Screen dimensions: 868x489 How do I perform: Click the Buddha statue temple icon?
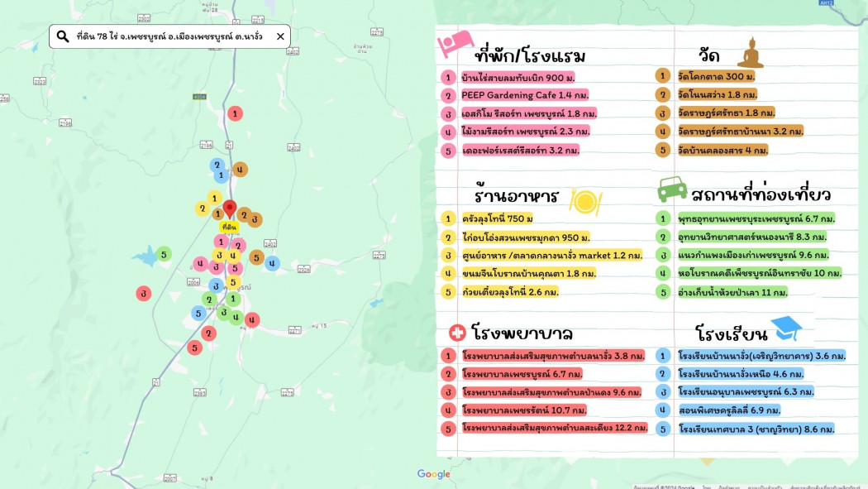click(751, 53)
